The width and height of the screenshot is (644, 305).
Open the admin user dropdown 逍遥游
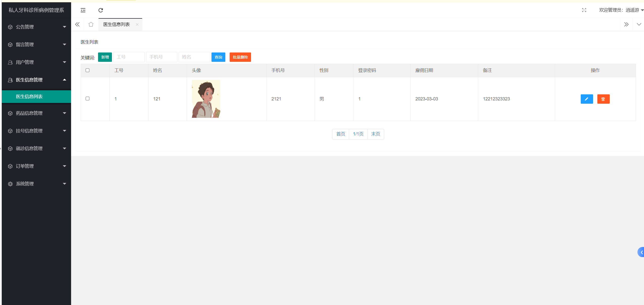[621, 10]
